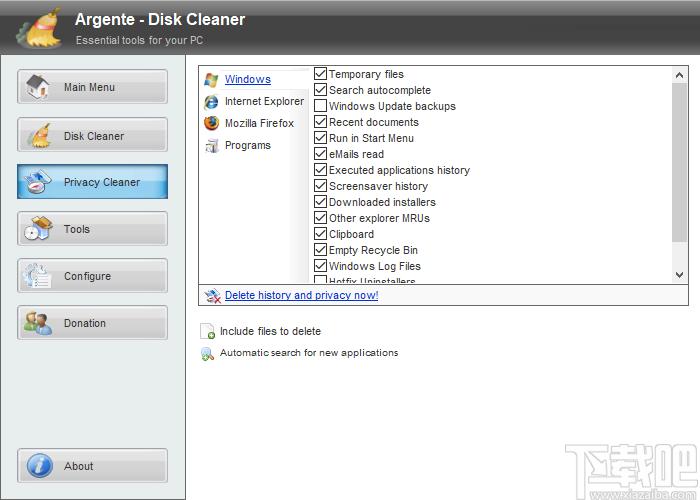Toggle Empty Recycle Bin checkbox
700x500 pixels.
[x=321, y=250]
